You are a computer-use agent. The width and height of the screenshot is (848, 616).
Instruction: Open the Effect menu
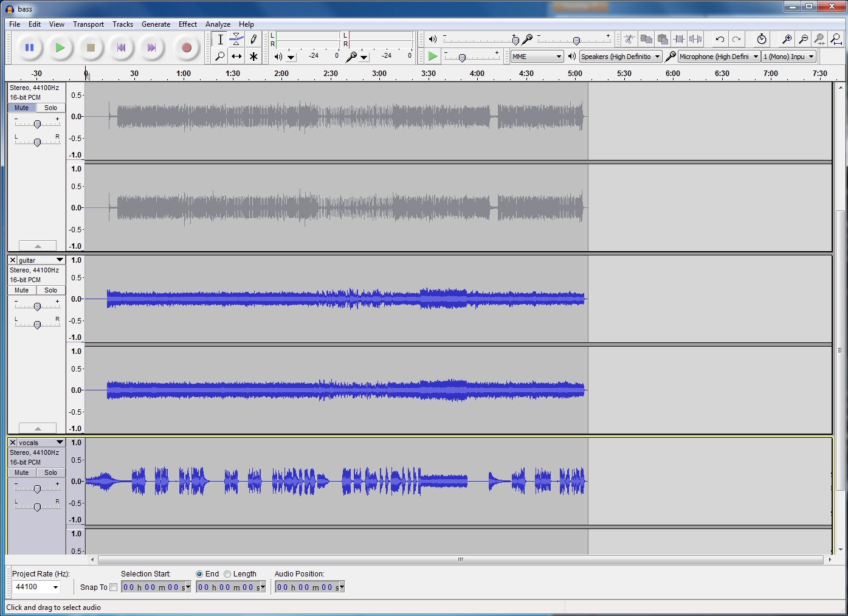pos(187,24)
